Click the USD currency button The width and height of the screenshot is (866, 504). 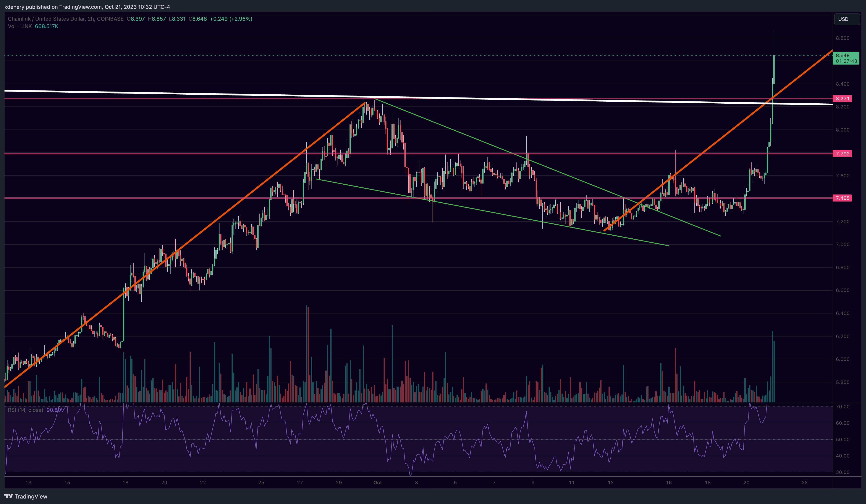847,19
